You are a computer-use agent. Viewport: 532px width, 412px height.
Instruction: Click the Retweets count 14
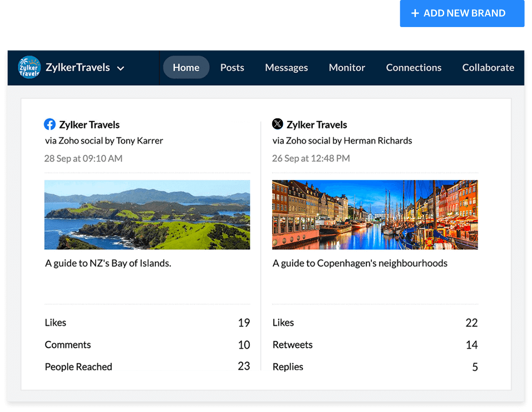point(472,345)
